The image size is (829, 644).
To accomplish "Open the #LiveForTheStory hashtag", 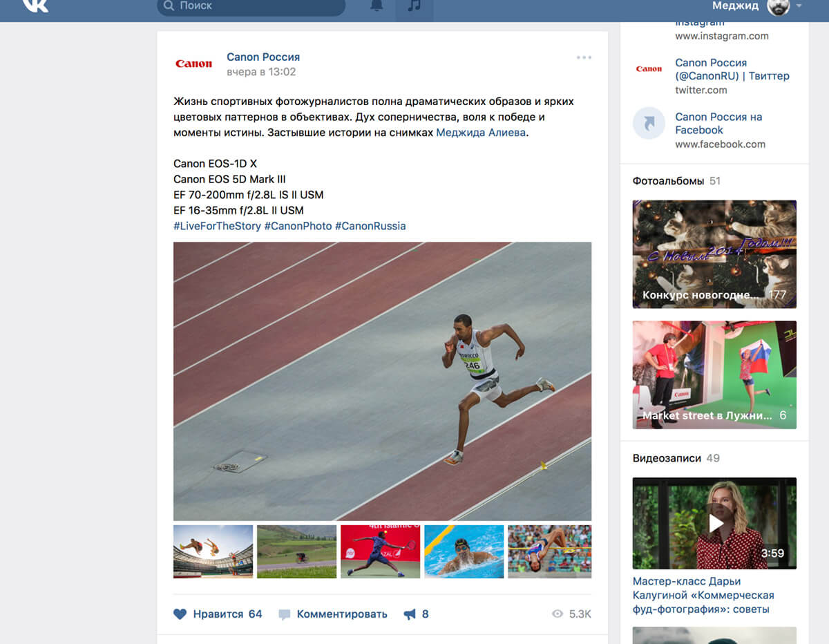I will [x=217, y=226].
